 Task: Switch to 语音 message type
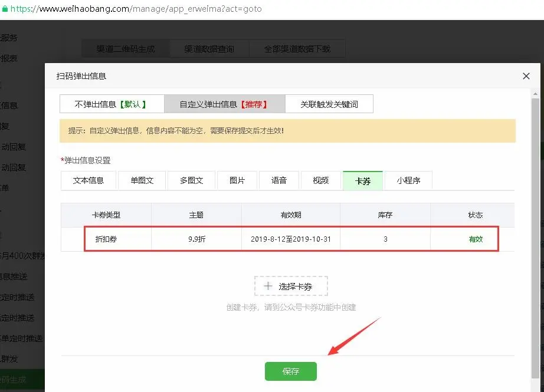coord(279,180)
